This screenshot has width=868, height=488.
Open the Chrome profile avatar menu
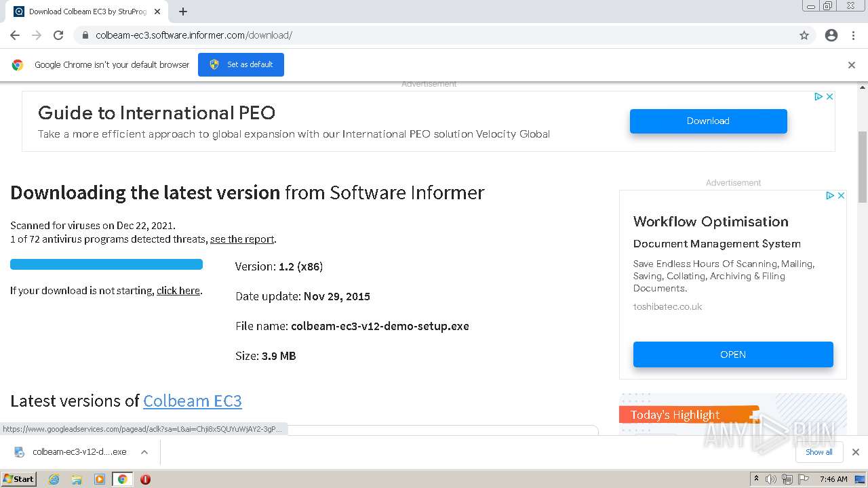pyautogui.click(x=831, y=35)
